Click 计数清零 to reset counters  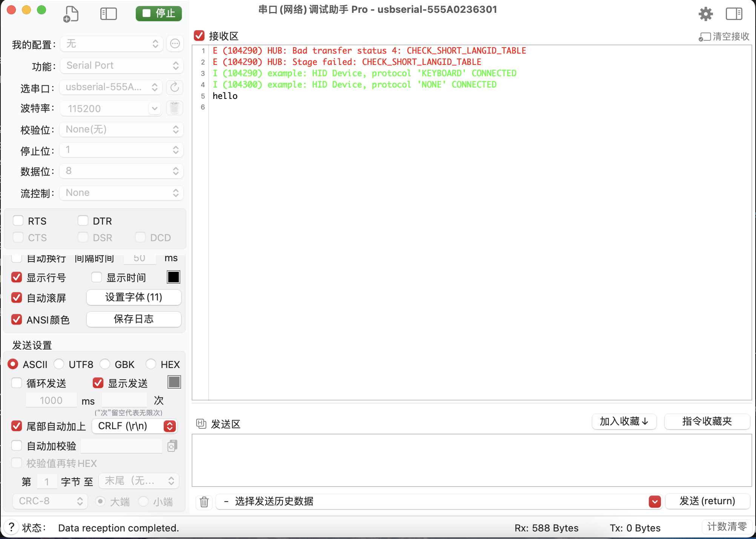pos(727,527)
